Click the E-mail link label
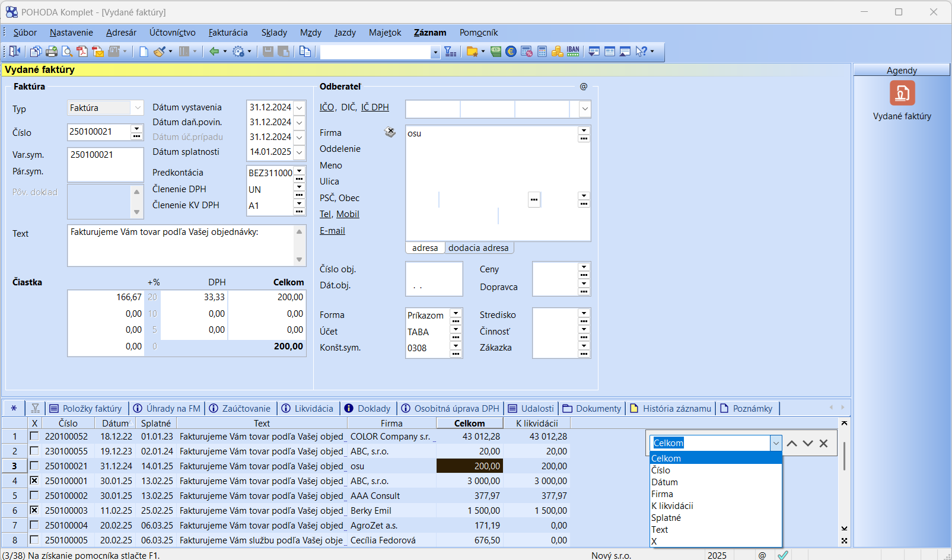 click(332, 231)
